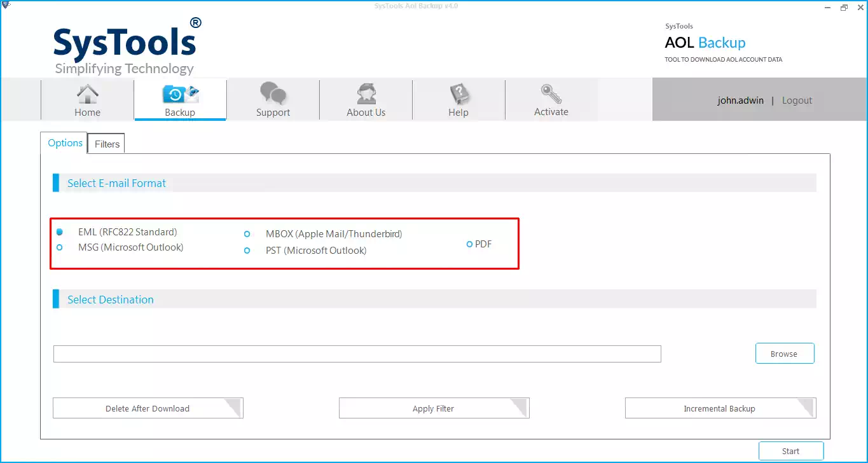Image resolution: width=868 pixels, height=463 pixels.
Task: Click the Start button
Action: coord(791,451)
